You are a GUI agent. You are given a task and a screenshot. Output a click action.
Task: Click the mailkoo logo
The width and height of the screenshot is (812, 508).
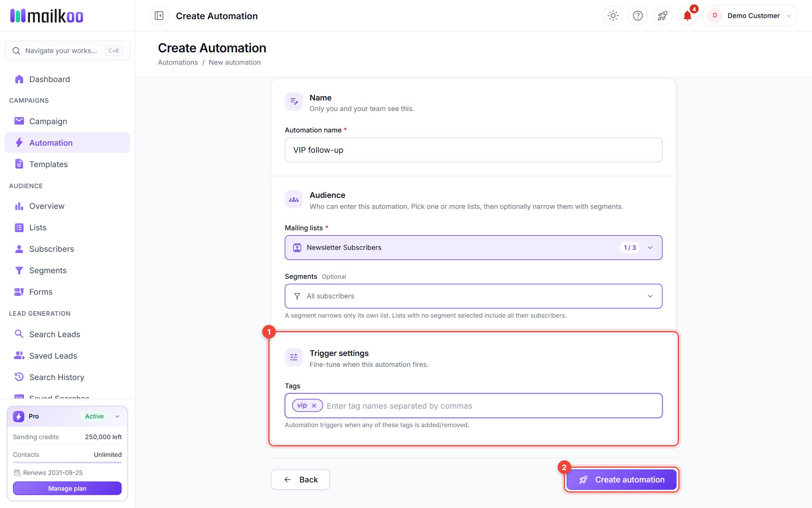[x=47, y=16]
